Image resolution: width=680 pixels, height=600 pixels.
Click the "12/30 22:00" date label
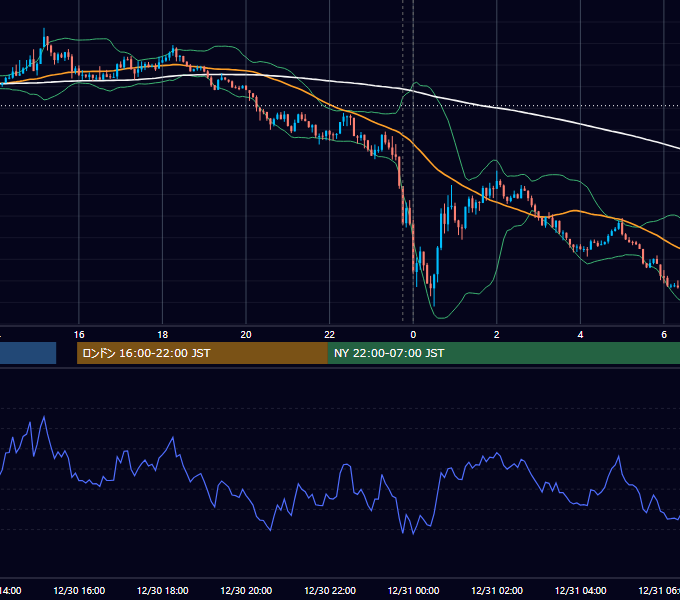(x=330, y=590)
